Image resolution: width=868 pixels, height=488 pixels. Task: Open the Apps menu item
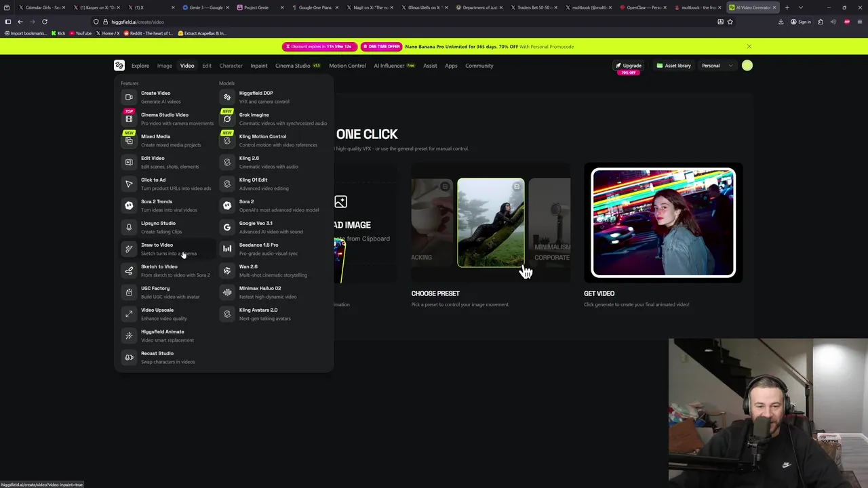pyautogui.click(x=451, y=66)
